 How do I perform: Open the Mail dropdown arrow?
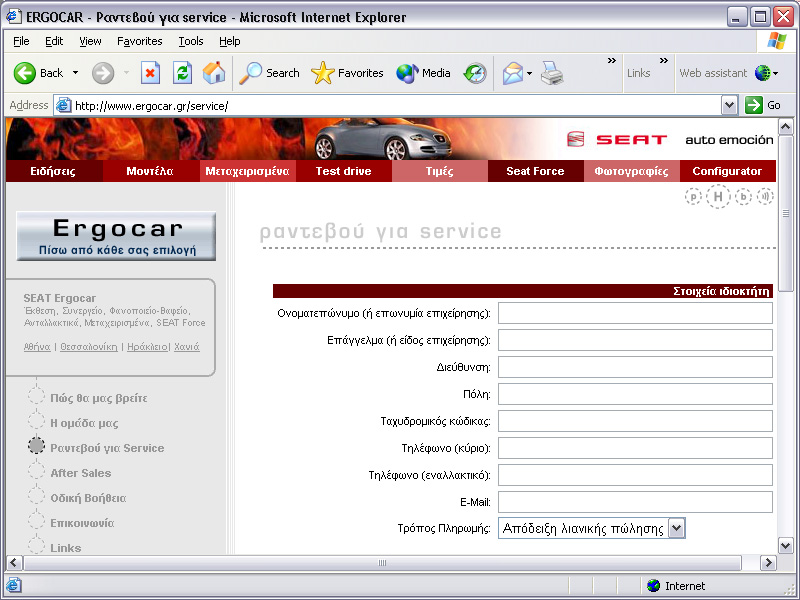click(x=529, y=73)
